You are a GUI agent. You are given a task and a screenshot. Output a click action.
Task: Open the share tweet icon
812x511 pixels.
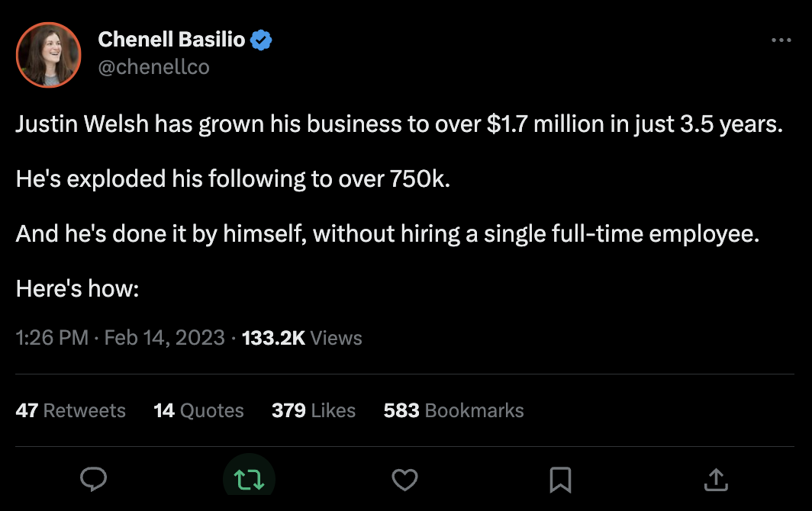[715, 479]
